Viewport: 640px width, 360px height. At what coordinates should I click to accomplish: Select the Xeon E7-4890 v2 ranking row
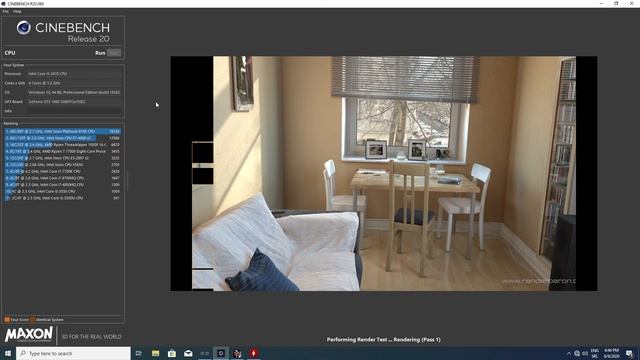(62, 138)
